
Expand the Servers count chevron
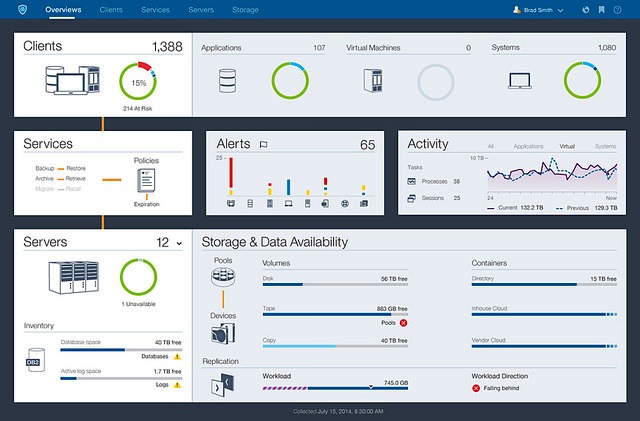click(179, 243)
